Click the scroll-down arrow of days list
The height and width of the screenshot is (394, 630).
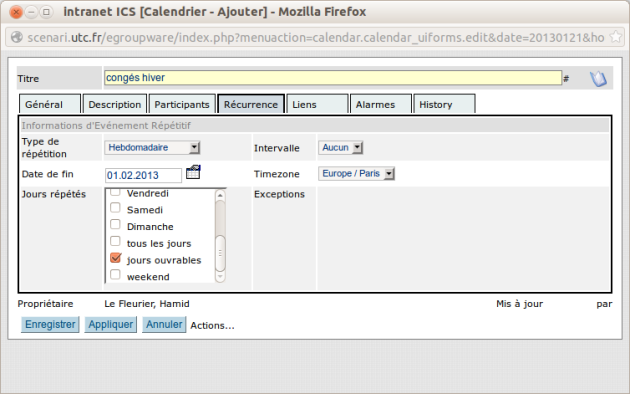click(220, 277)
